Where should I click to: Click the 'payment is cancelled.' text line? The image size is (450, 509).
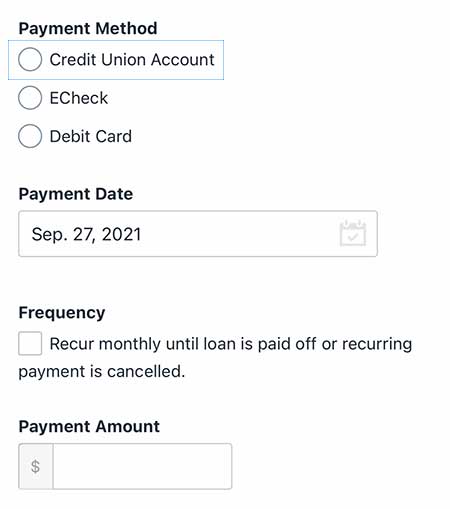102,371
